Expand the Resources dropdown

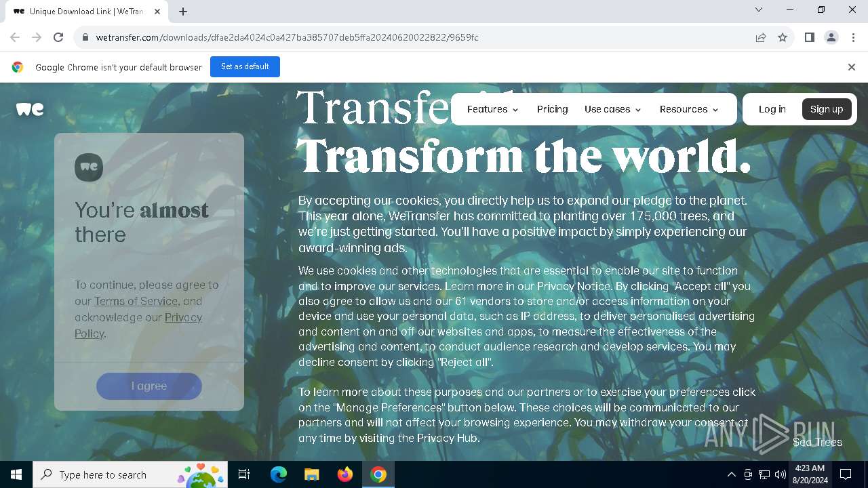click(689, 109)
